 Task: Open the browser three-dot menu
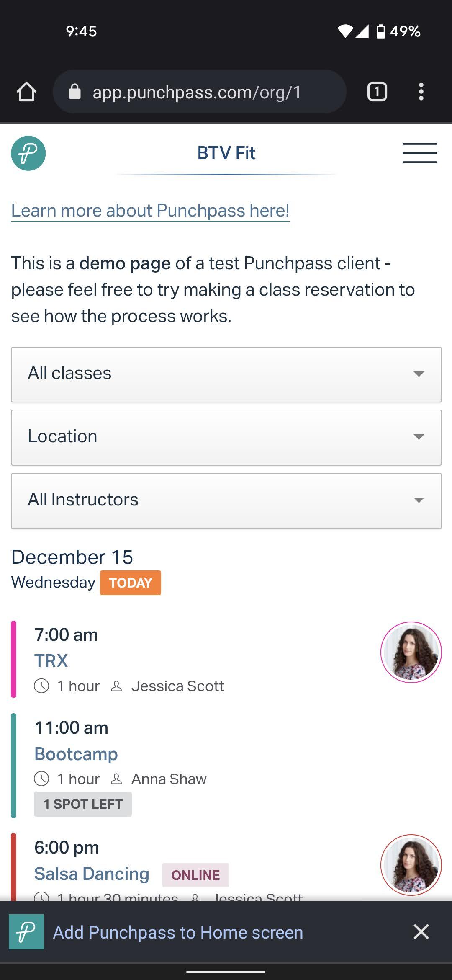click(x=421, y=92)
